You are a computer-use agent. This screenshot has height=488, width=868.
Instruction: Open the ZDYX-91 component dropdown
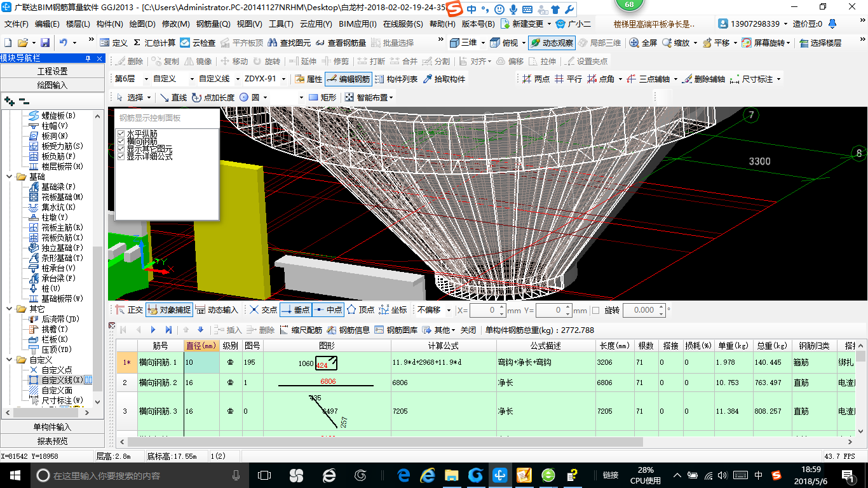[x=282, y=79]
